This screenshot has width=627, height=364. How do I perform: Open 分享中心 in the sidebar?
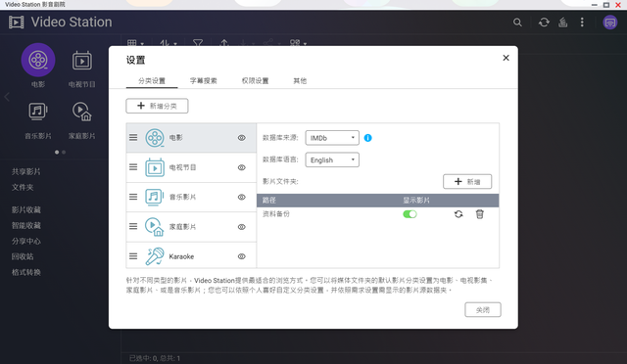(x=26, y=241)
